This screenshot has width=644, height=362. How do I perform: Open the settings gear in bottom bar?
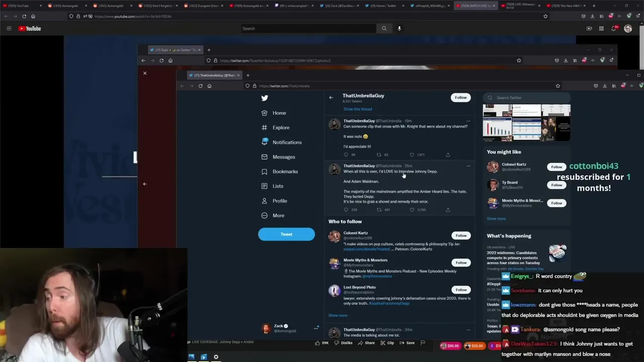point(216,357)
